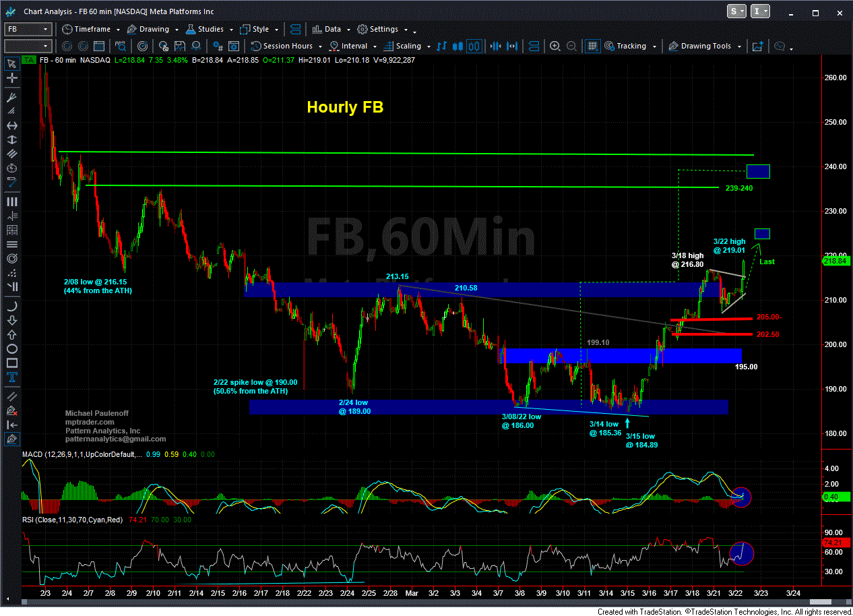Screen dimensions: 853x616
Task: Toggle the TA indicator badge
Action: [x=28, y=60]
